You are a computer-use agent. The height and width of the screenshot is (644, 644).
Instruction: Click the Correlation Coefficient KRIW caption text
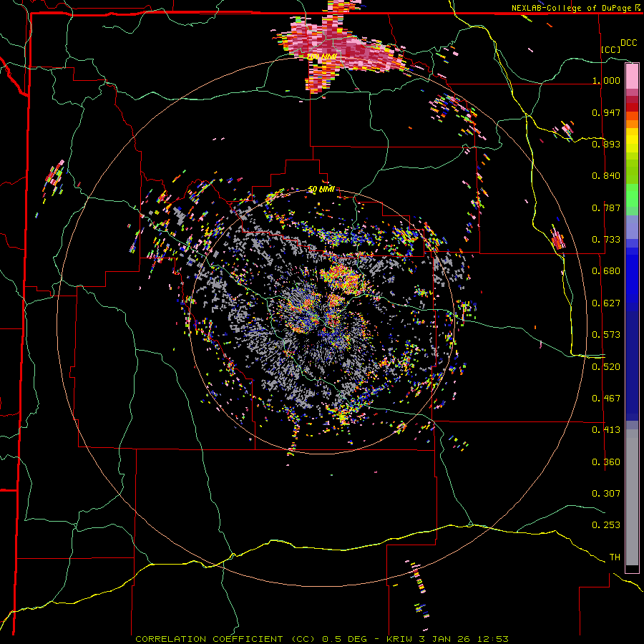pyautogui.click(x=322, y=639)
